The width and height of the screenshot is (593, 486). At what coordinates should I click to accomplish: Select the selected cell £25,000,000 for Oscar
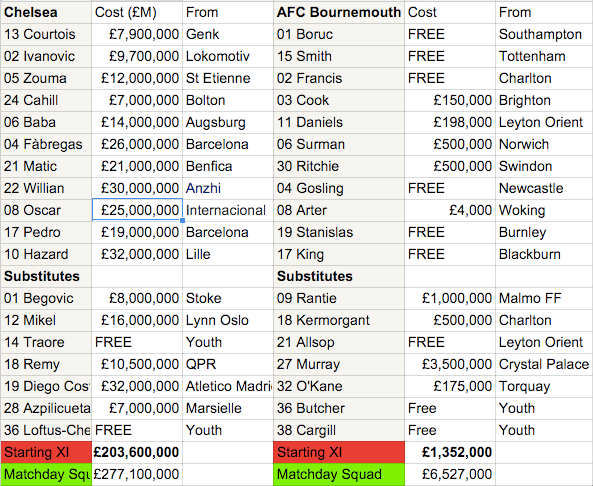point(137,210)
